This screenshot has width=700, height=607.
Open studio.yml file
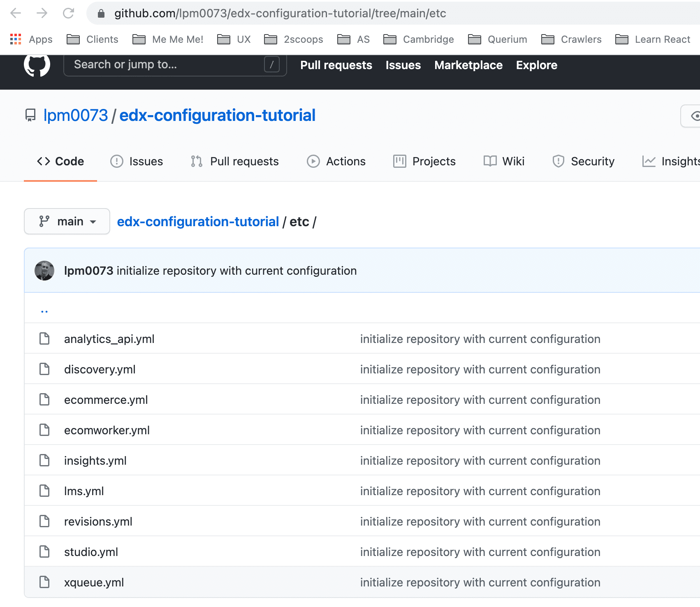pyautogui.click(x=91, y=552)
